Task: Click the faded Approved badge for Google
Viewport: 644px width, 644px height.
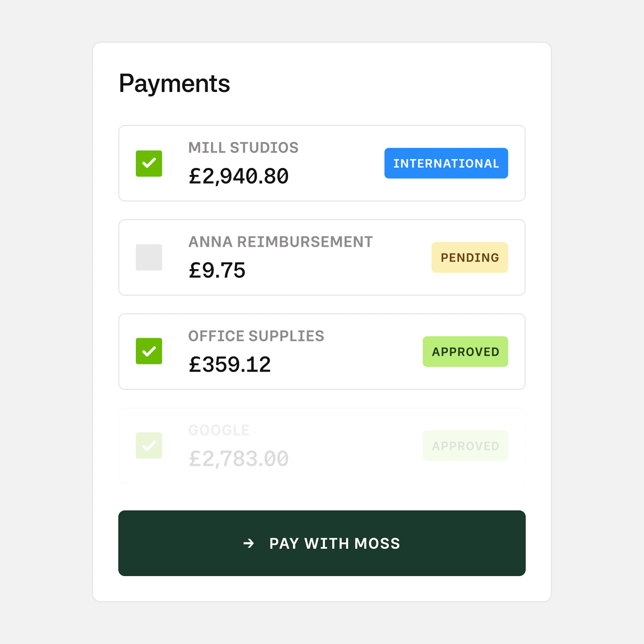Action: point(465,446)
